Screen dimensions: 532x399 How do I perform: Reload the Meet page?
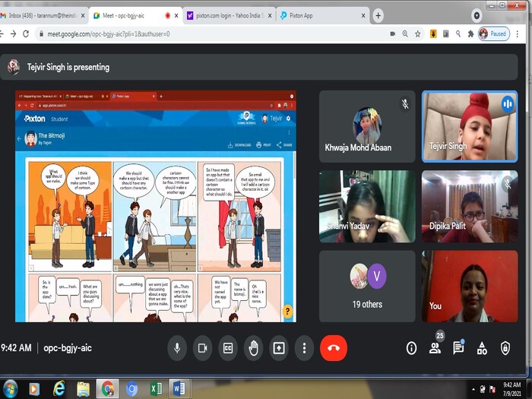pyautogui.click(x=26, y=34)
